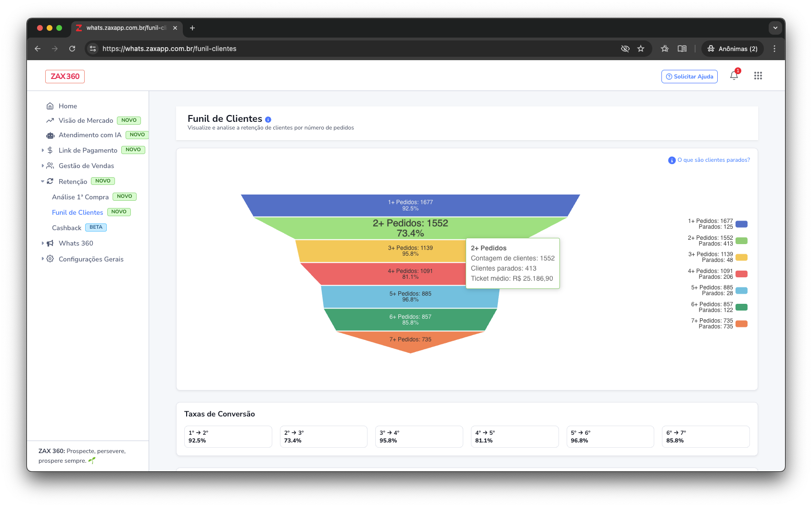Expand Configurações Gerais in the sidebar
Screen dimensions: 812x507
click(91, 259)
